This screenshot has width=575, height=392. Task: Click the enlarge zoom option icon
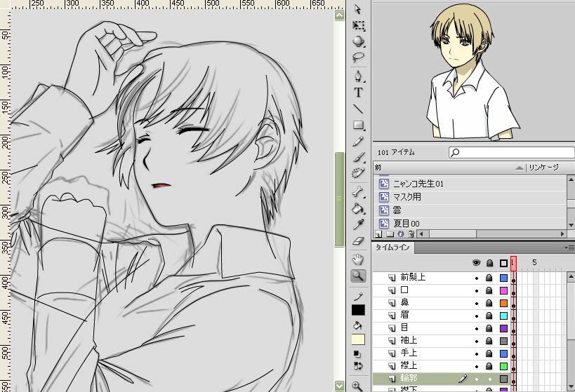tap(357, 386)
